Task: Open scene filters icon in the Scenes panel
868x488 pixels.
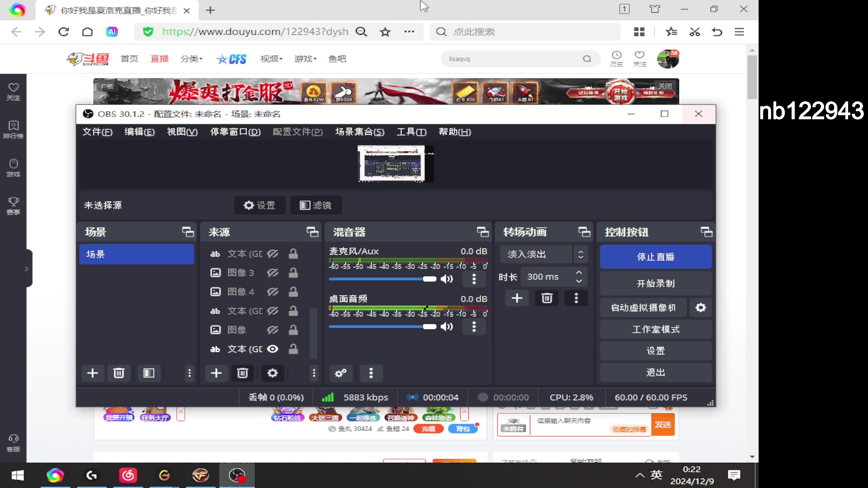Action: coord(149,373)
